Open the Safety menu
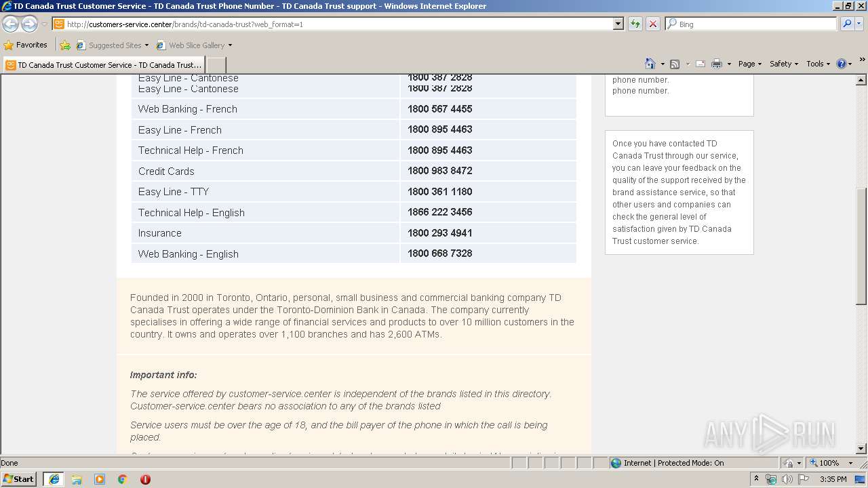The image size is (868, 488). pyautogui.click(x=783, y=64)
